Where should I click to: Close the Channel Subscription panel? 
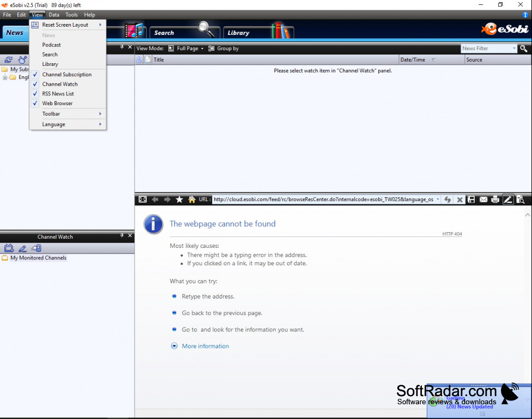(130, 47)
